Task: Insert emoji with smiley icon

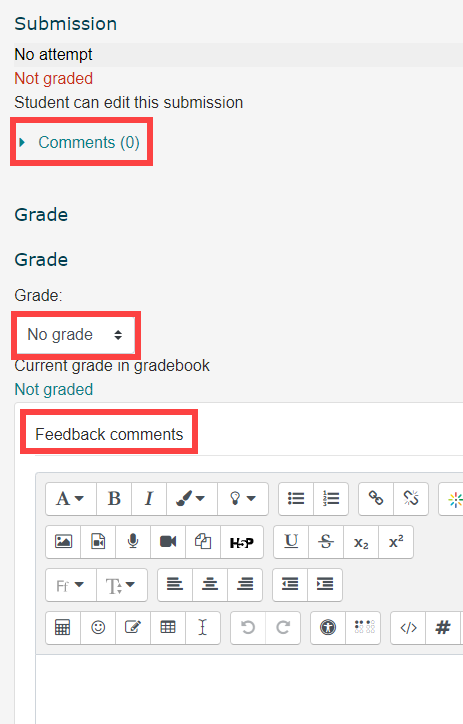Action: pyautogui.click(x=98, y=627)
